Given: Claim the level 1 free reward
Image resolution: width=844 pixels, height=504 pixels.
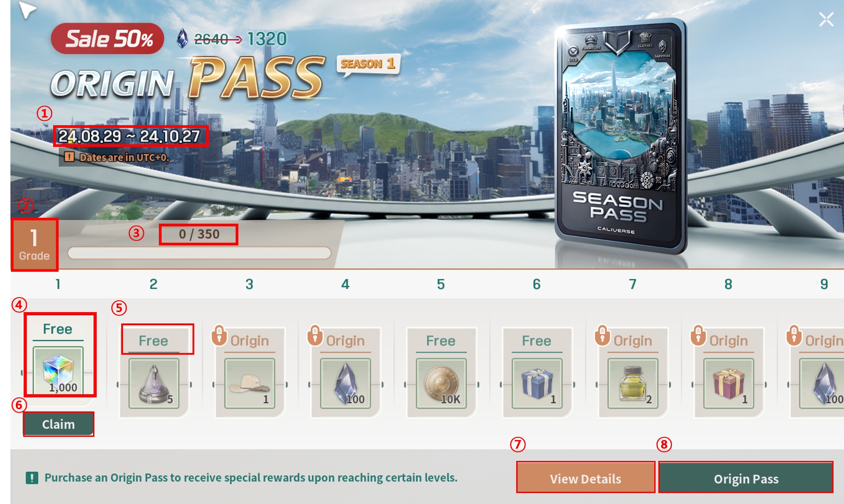Looking at the screenshot, I should click(59, 424).
